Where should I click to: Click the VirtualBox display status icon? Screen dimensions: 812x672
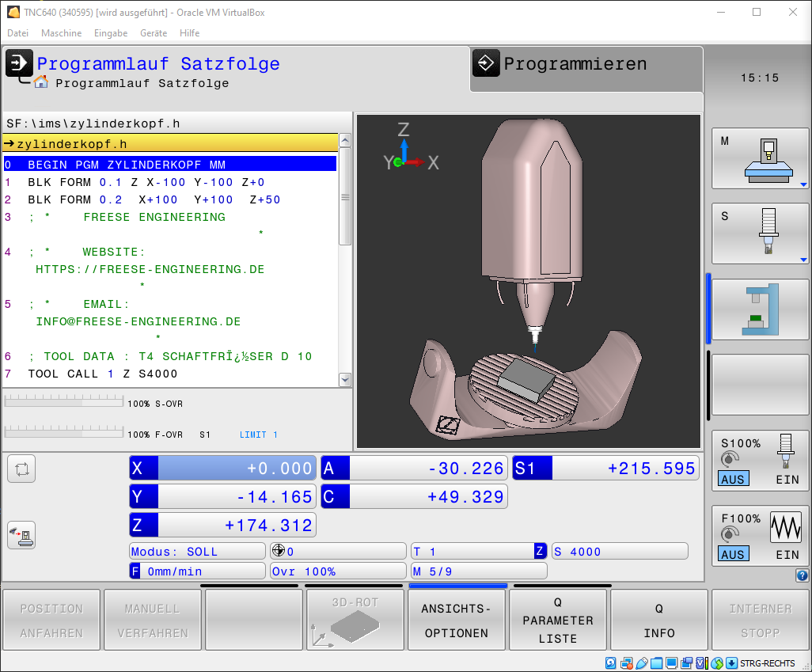672,663
